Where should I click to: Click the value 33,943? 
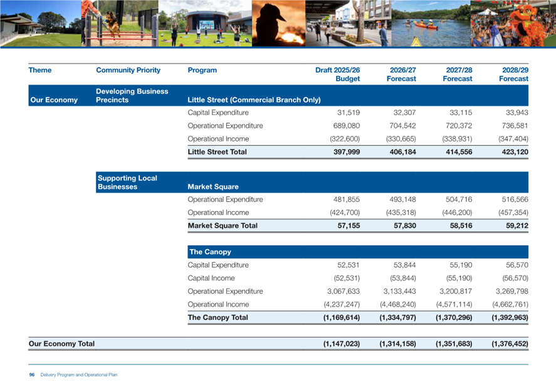517,113
